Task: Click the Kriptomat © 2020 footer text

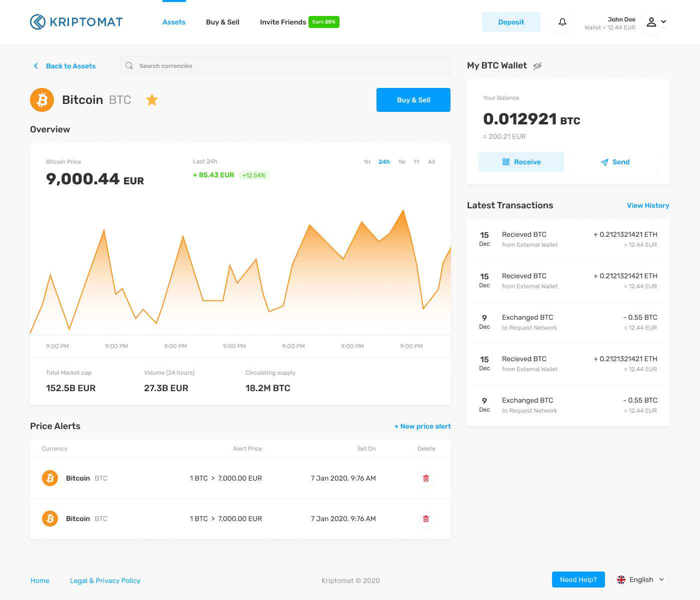Action: pos(350,581)
